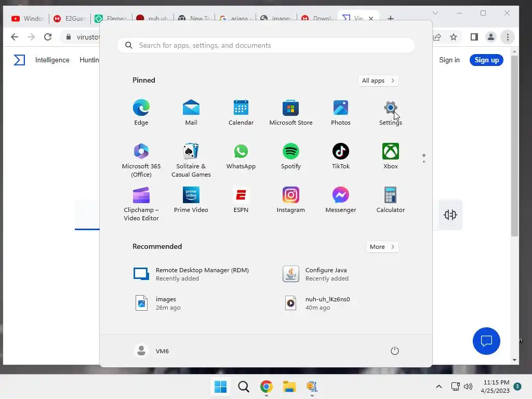Reload the VirusTotal page

[48, 37]
